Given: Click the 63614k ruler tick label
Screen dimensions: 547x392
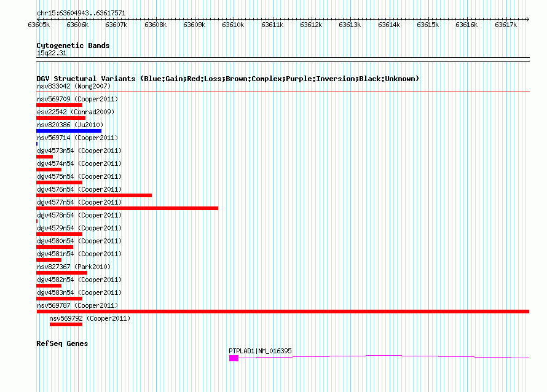Looking at the screenshot, I should [389, 25].
